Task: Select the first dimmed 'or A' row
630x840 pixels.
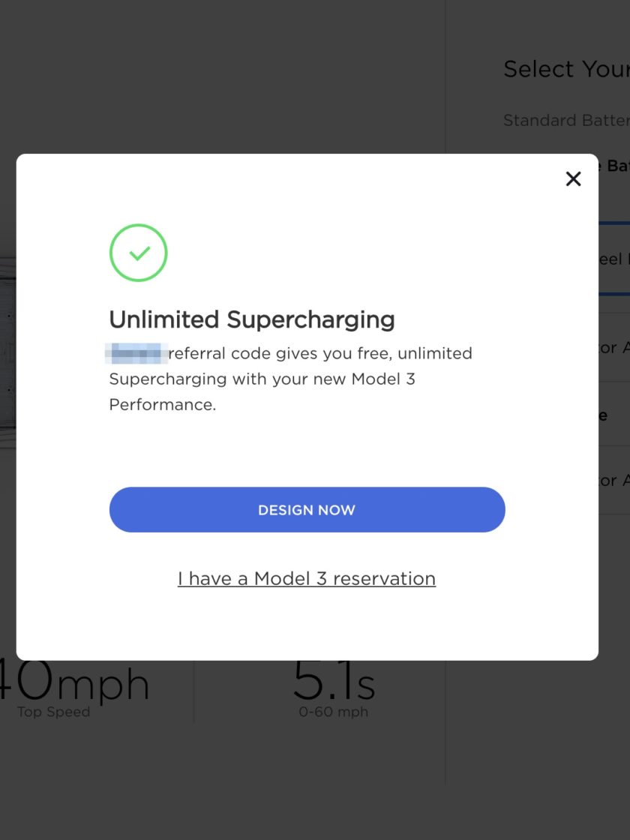Action: click(614, 348)
